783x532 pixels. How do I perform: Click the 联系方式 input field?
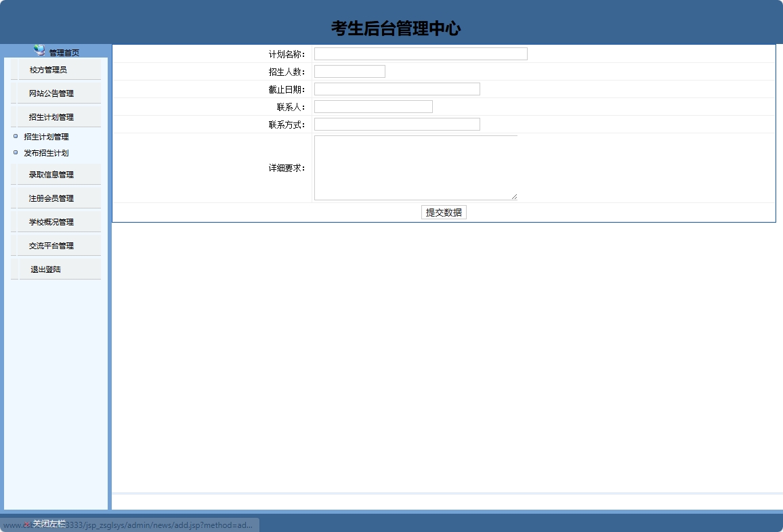tap(396, 124)
